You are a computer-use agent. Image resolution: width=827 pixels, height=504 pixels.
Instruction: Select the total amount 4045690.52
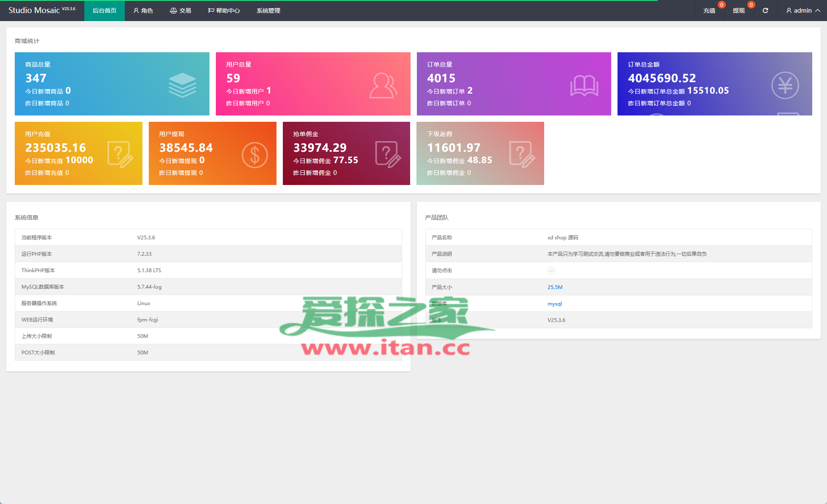pos(662,78)
